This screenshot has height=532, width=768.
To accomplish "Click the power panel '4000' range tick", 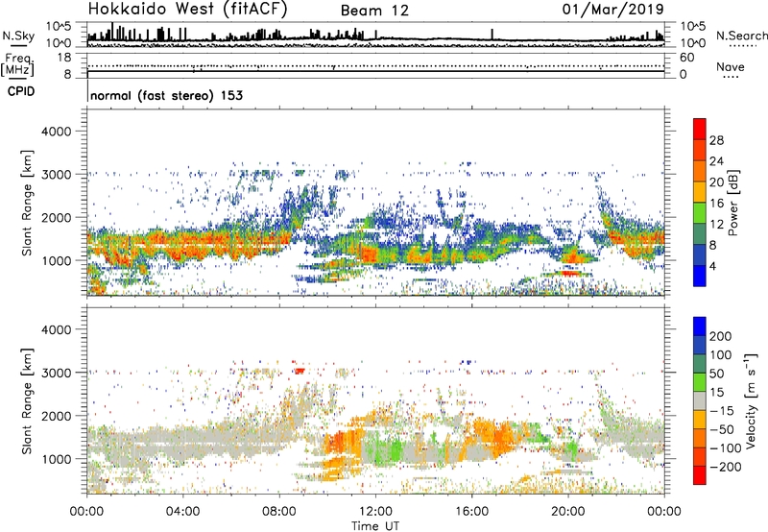I will click(x=57, y=132).
